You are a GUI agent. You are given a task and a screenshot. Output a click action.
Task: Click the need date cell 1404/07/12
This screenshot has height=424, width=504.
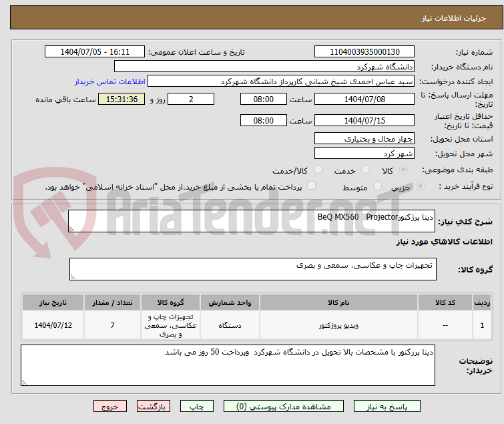pyautogui.click(x=53, y=325)
